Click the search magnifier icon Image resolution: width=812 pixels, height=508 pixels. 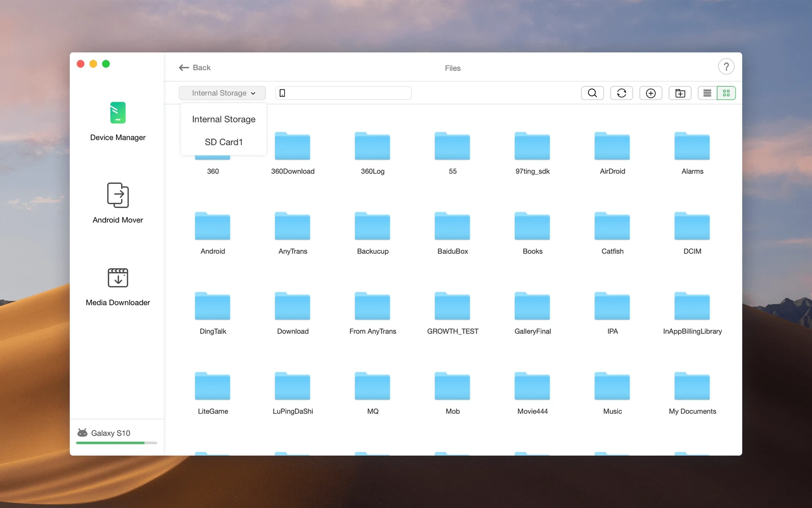pos(592,93)
